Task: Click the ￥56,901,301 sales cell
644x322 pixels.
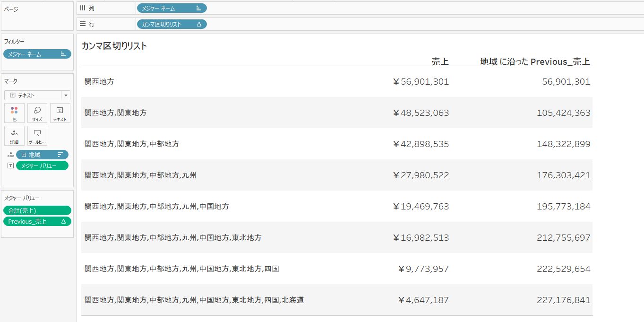Action: 421,82
